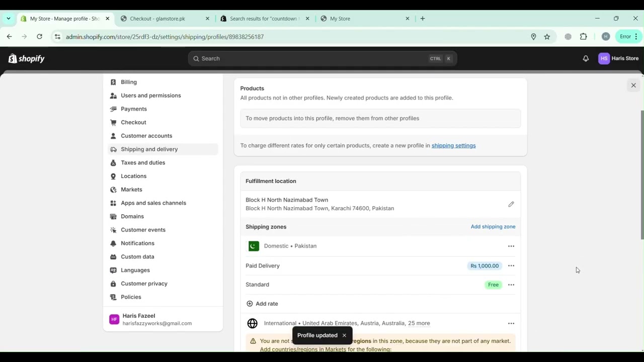Open Domestic Pakistan zone options menu
The image size is (644, 362).
[x=511, y=246]
